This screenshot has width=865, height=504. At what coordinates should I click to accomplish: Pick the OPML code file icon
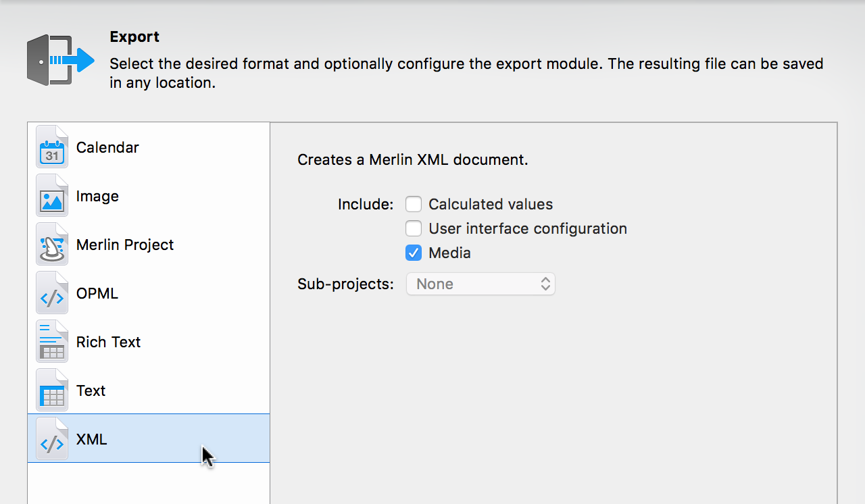(52, 293)
